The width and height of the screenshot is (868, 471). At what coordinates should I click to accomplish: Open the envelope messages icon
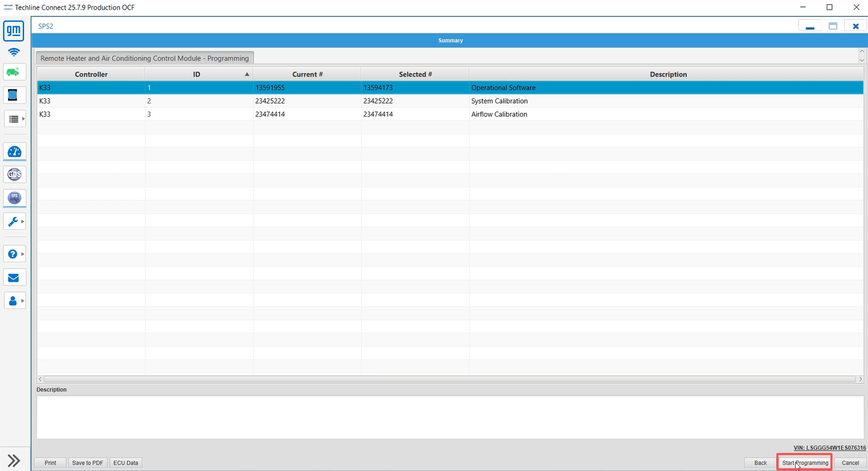click(x=14, y=278)
